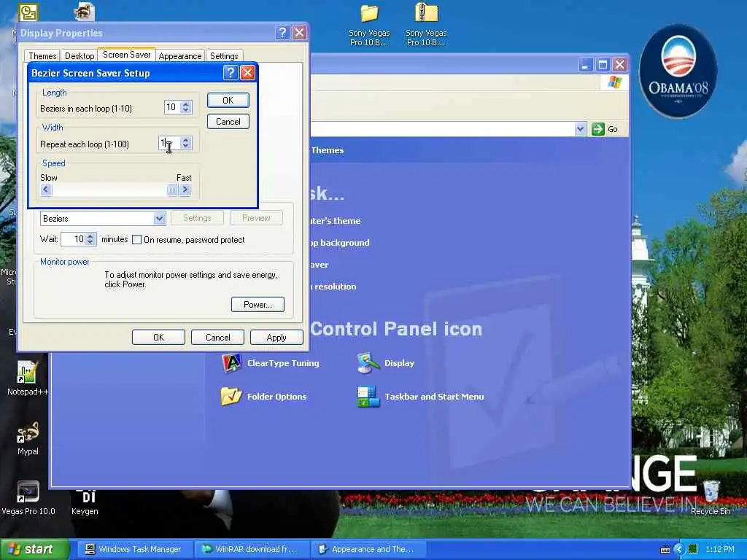747x560 pixels.
Task: Open the Keygen desktop icon
Action: coord(85,500)
